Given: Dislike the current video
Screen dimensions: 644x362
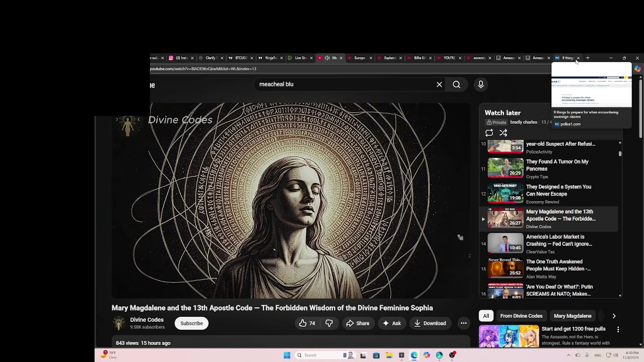Looking at the screenshot, I should [x=329, y=323].
